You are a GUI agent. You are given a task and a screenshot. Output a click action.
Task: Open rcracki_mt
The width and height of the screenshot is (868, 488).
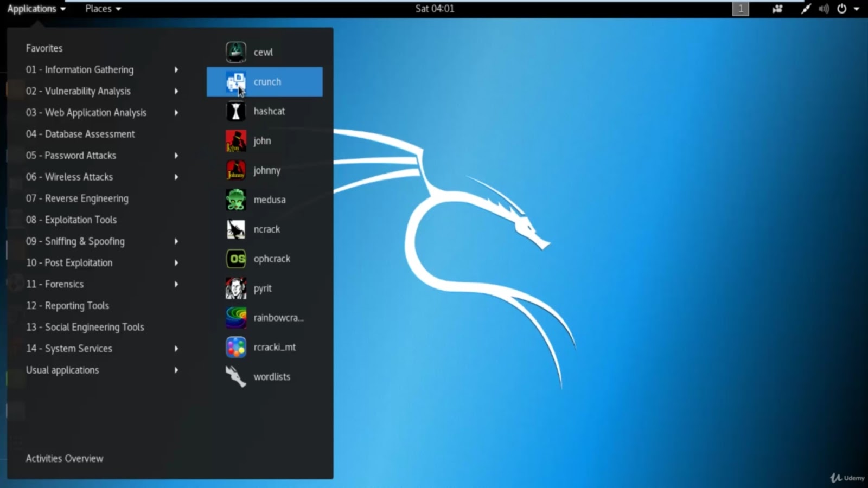(275, 347)
